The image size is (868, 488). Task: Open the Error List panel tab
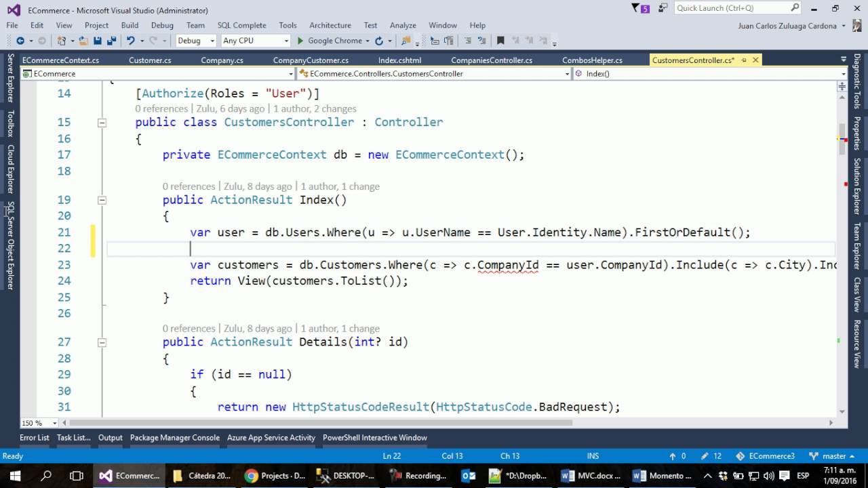(x=35, y=438)
